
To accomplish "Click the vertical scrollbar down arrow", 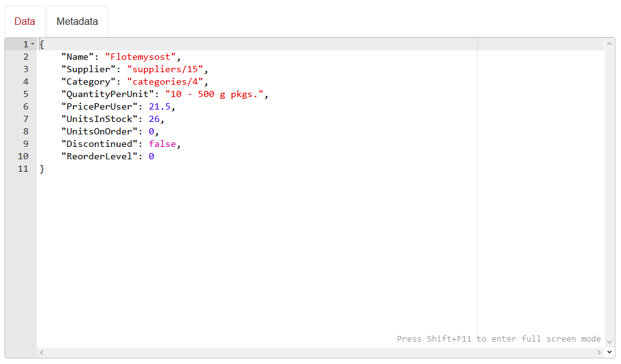I will click(x=610, y=342).
